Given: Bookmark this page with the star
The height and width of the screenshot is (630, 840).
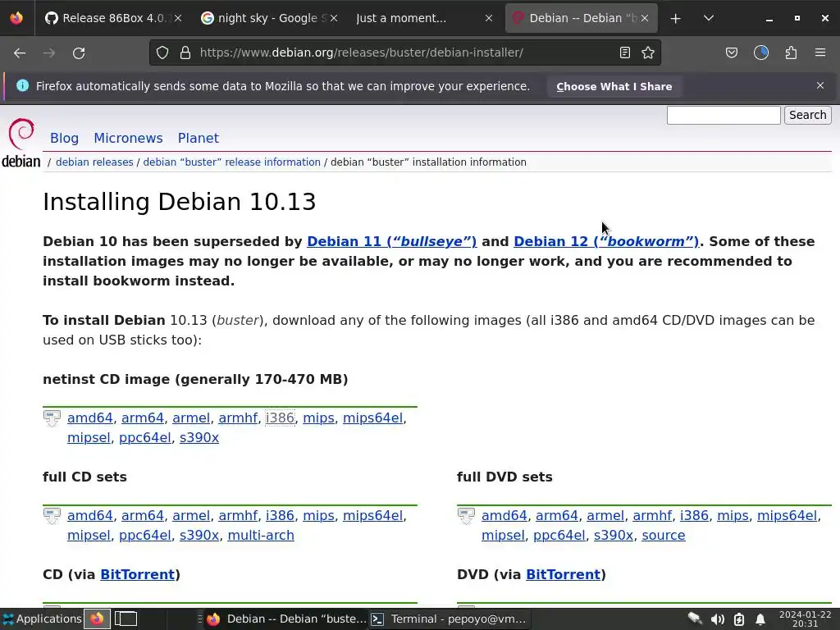Looking at the screenshot, I should (648, 52).
